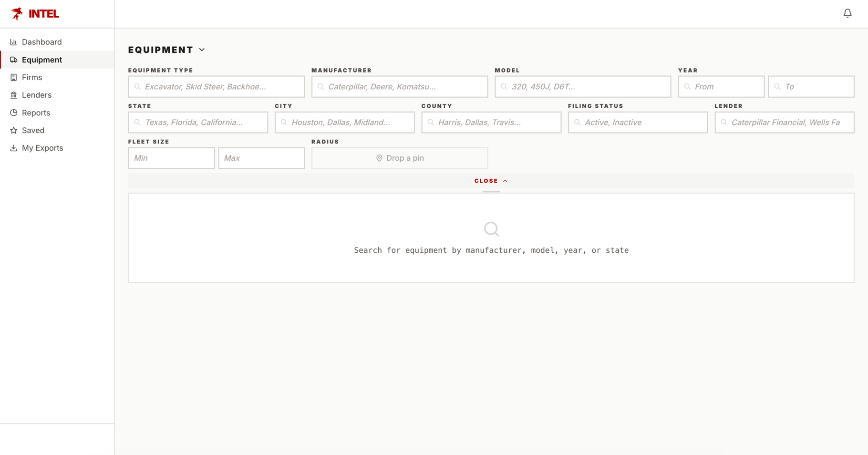Click the Firms building icon

tap(13, 77)
